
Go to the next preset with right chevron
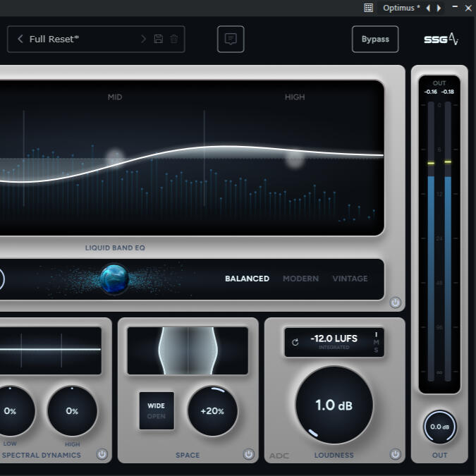tap(144, 39)
